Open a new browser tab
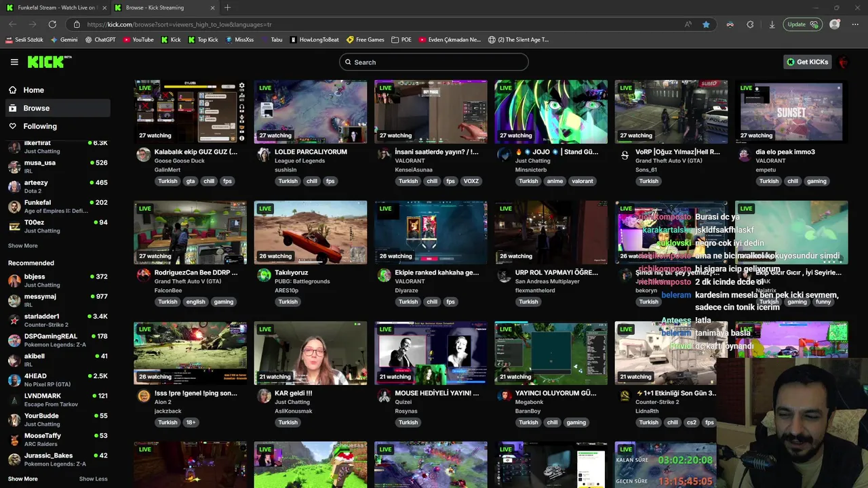This screenshot has width=868, height=488. (x=227, y=7)
